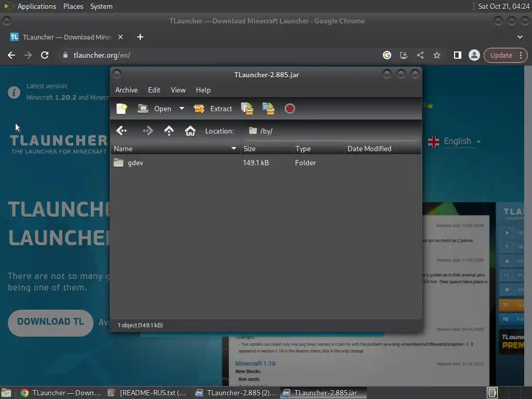Open the Archive menu
This screenshot has width=532, height=399.
click(126, 90)
